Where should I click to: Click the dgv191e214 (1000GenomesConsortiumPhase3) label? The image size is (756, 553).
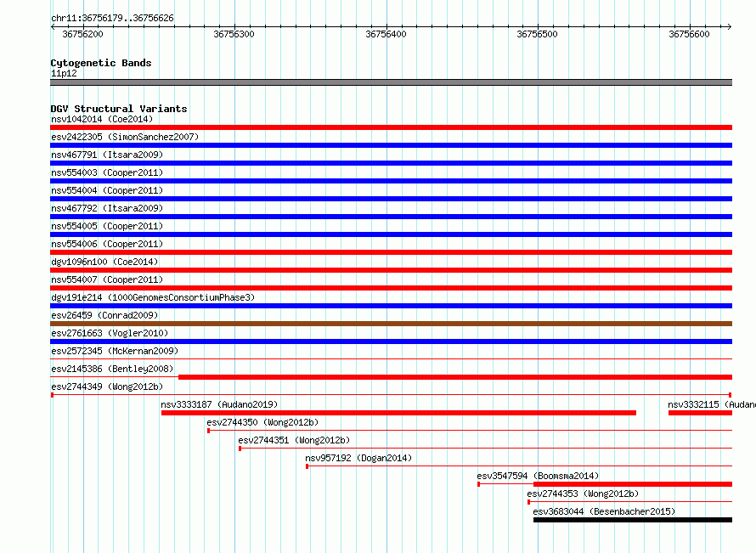pyautogui.click(x=153, y=297)
